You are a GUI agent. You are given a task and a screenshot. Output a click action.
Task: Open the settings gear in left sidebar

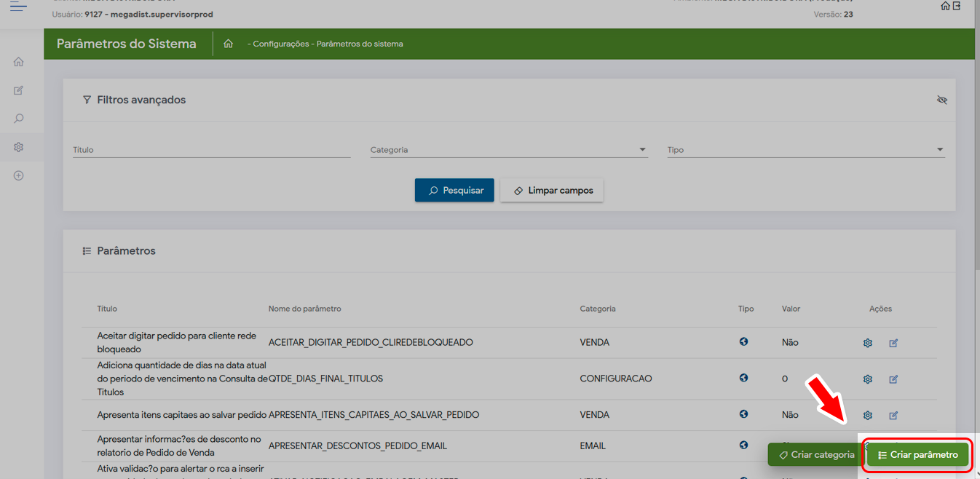19,147
